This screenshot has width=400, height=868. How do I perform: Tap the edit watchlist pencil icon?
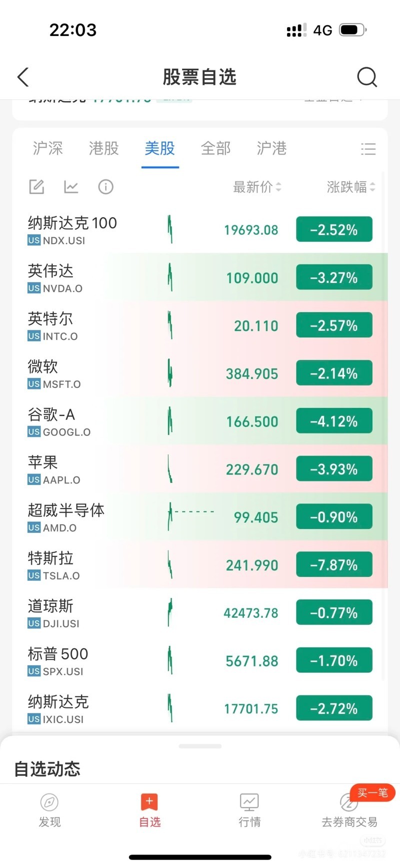point(36,187)
